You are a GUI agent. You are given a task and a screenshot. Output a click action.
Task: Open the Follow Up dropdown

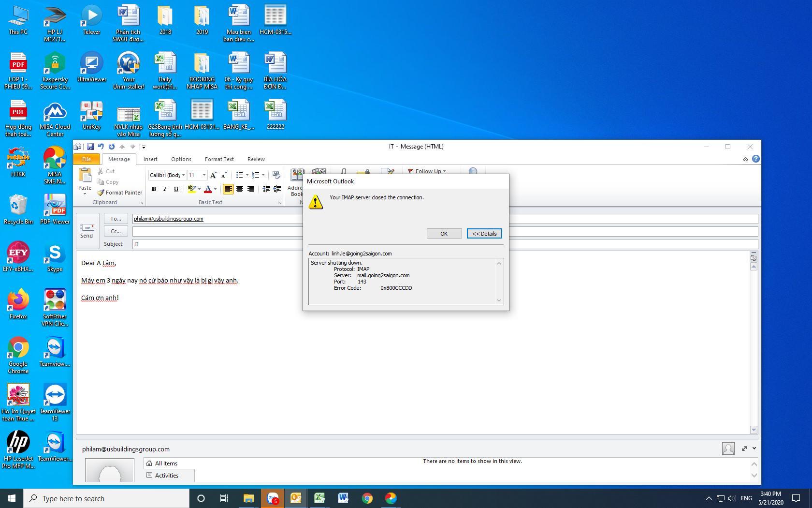point(427,171)
